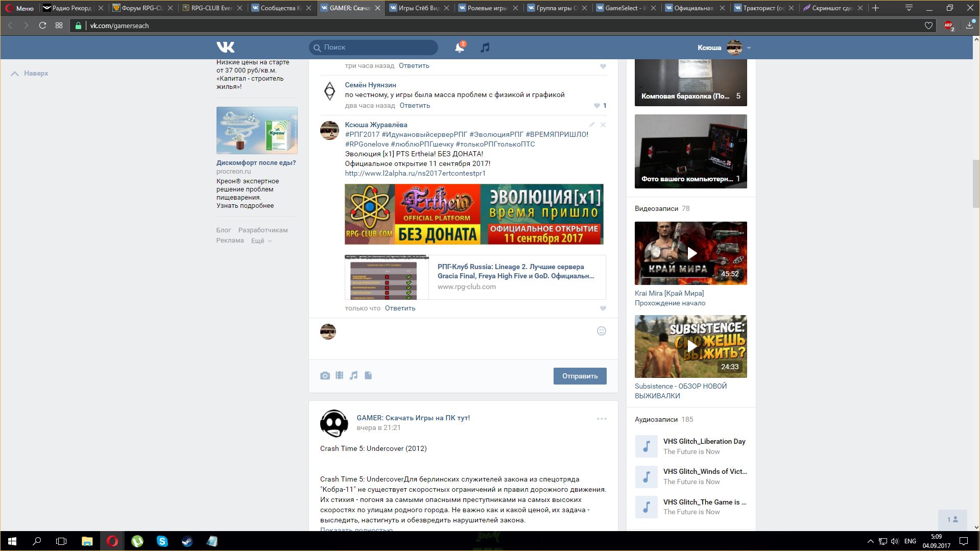The image size is (980, 551).
Task: Open the #РПГ2017 hashtag
Action: coord(362,135)
